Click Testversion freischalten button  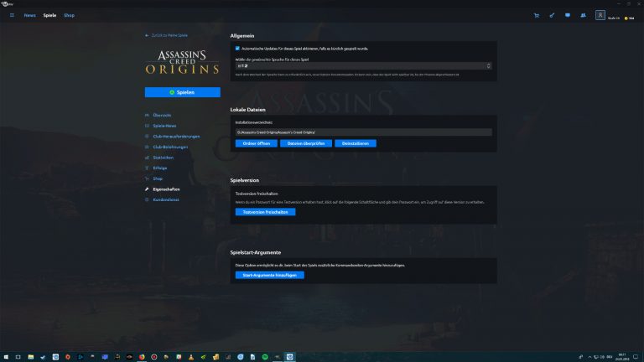(265, 212)
